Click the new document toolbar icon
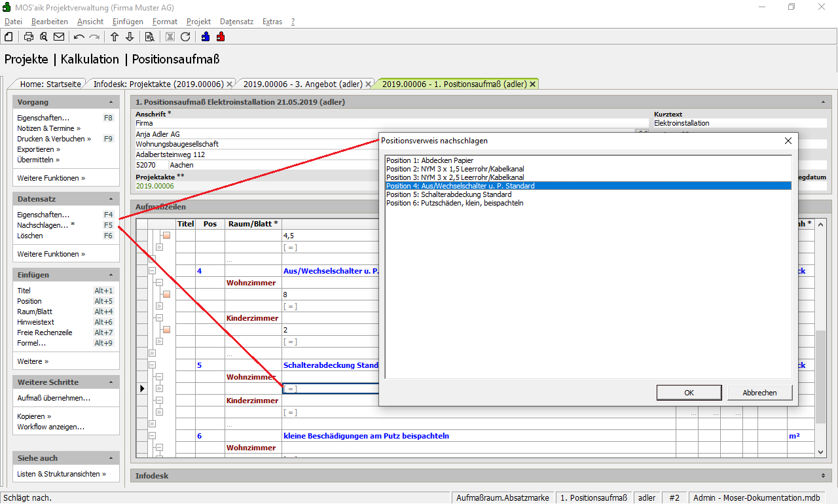Screen dimensions: 838x504 (x=8, y=37)
